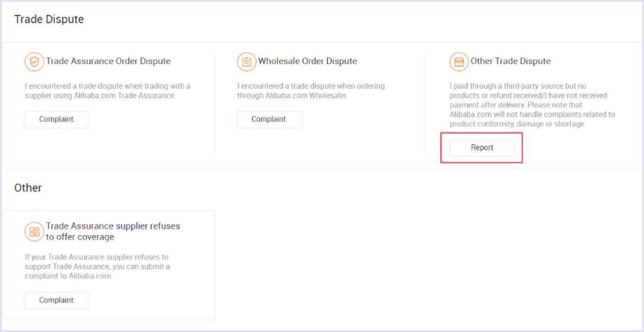Click the Other Trade Dispute storefront icon
The height and width of the screenshot is (332, 644).
[x=459, y=62]
